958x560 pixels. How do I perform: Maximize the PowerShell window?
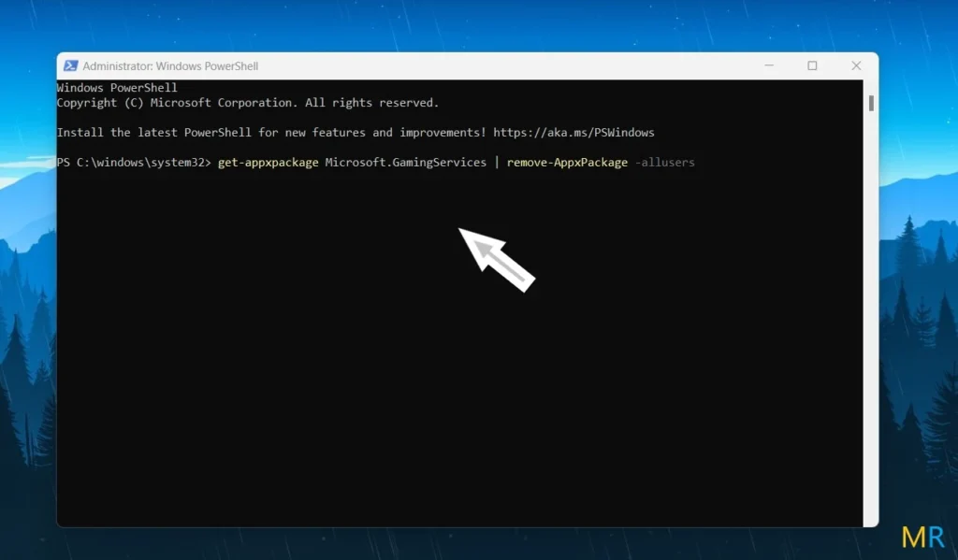point(812,65)
